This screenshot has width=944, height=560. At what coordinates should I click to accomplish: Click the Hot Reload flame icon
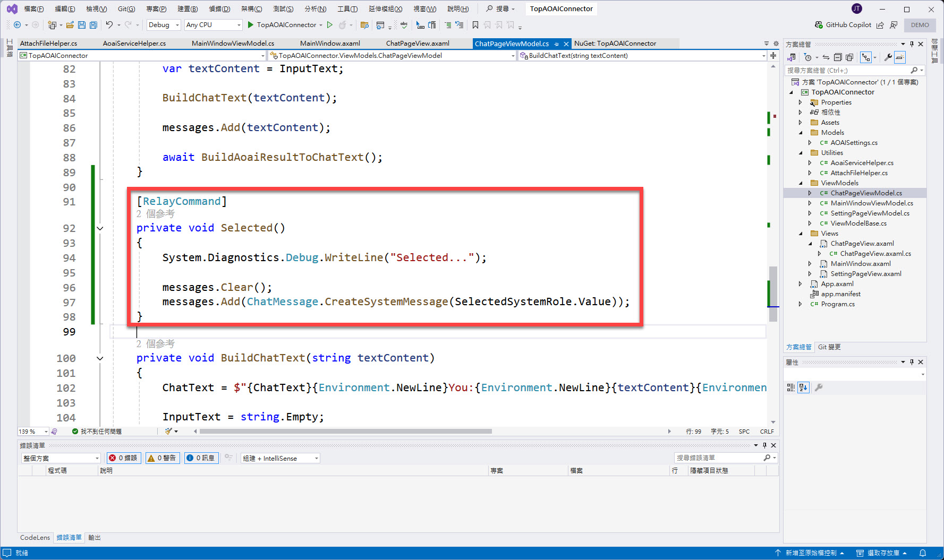tap(343, 25)
